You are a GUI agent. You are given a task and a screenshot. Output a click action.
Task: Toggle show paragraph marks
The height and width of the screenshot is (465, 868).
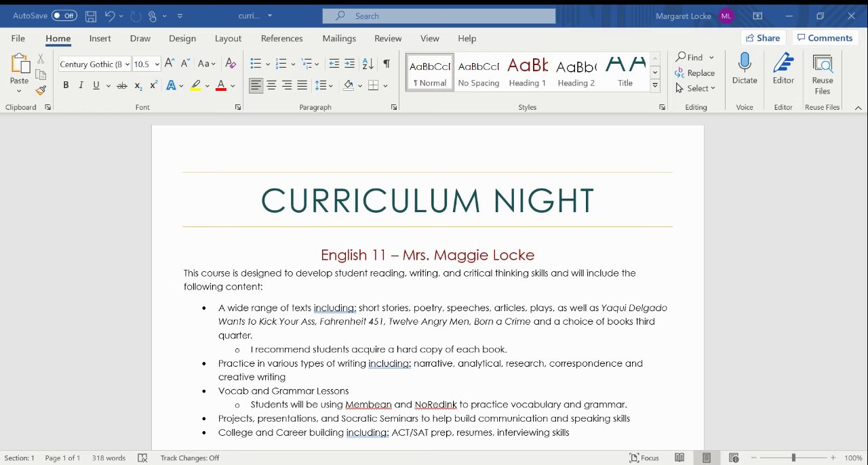point(387,64)
